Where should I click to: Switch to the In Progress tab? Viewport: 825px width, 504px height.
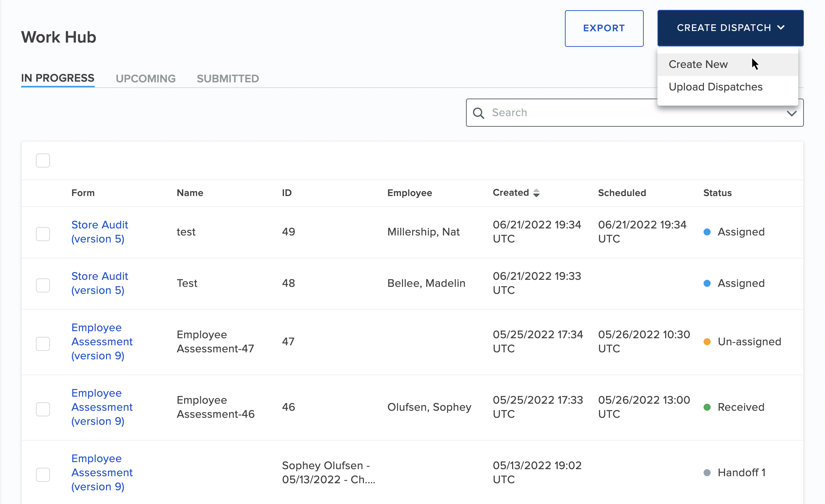tap(58, 78)
